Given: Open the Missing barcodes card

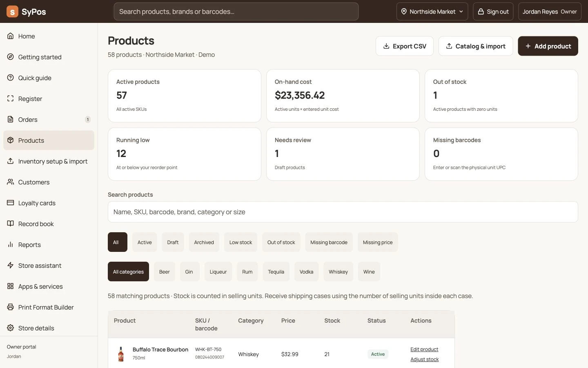Looking at the screenshot, I should [501, 154].
